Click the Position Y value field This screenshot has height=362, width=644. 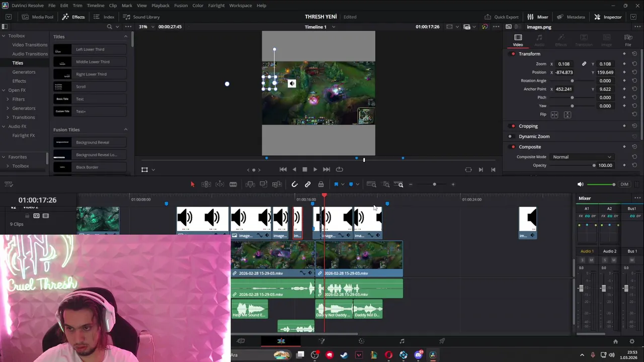pos(605,72)
